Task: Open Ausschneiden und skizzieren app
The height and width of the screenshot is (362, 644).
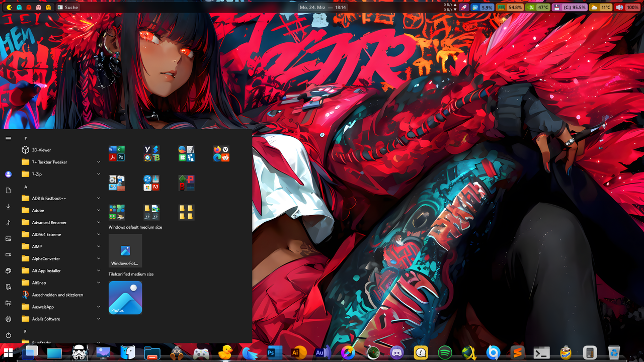Action: click(x=61, y=295)
